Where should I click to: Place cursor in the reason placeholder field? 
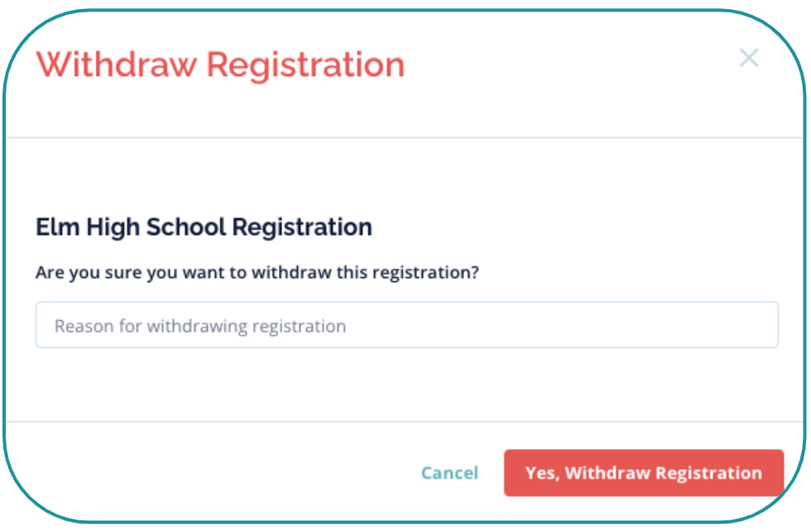tap(406, 325)
